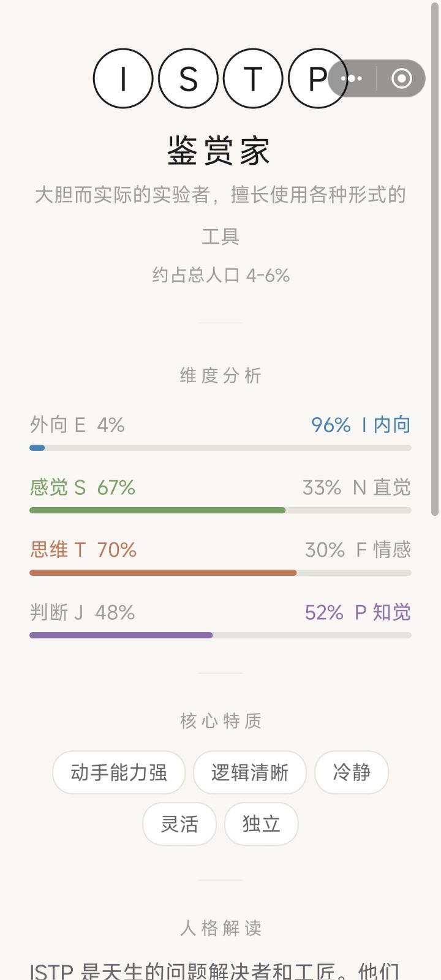Tap the mini program close circle icon
The image size is (441, 980).
pos(402,78)
